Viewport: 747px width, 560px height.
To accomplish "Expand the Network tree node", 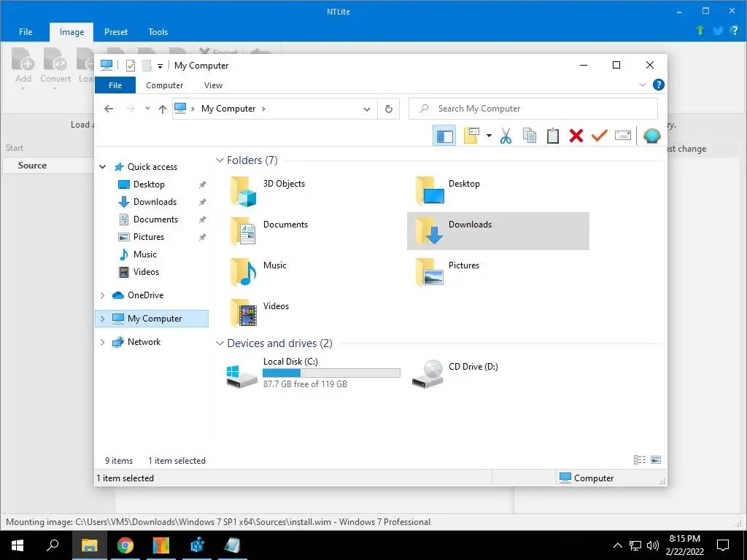I will pos(102,342).
